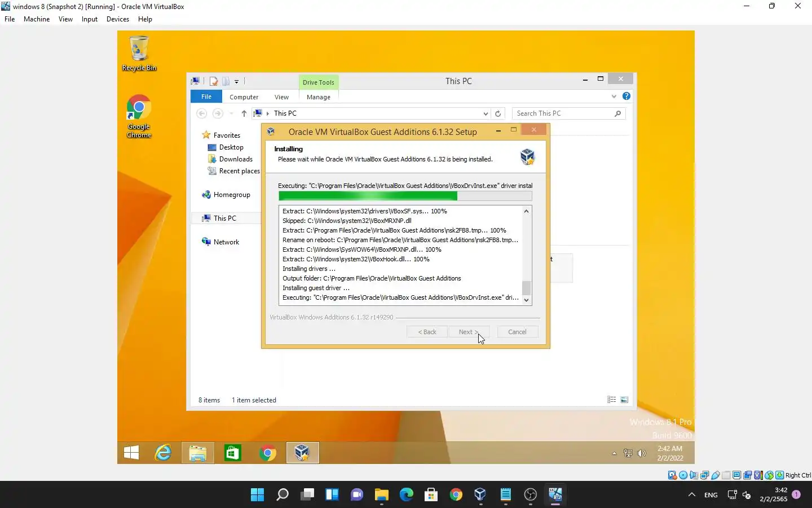This screenshot has width=812, height=508.
Task: Open the address bar history dropdown
Action: click(x=486, y=113)
